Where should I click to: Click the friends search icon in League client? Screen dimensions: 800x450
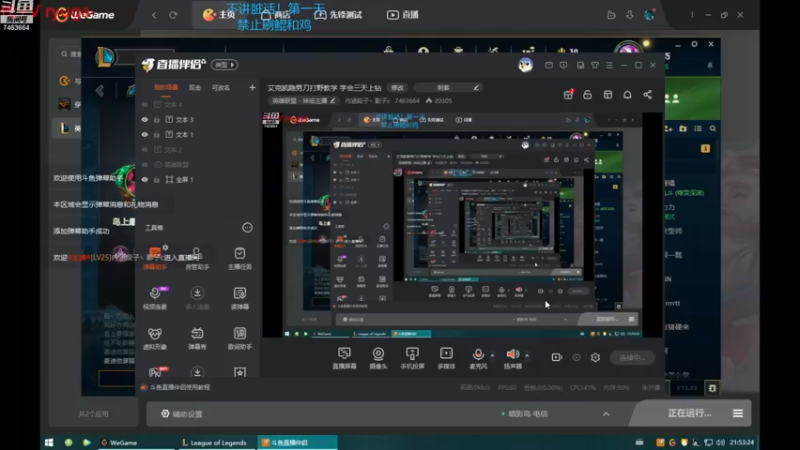(713, 129)
